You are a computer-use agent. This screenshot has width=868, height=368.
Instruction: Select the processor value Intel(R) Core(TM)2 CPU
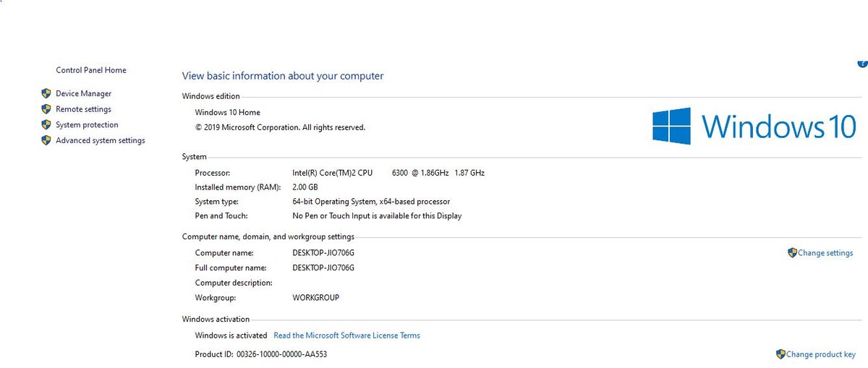pos(388,173)
